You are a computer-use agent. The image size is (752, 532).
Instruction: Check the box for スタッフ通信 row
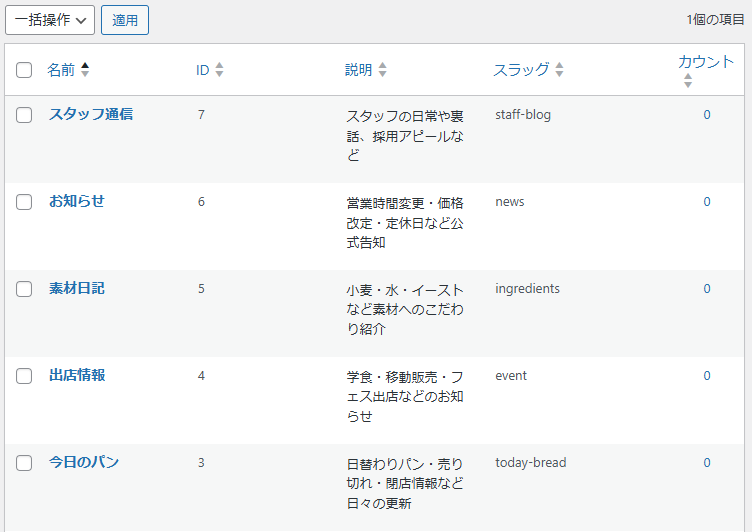tap(25, 115)
